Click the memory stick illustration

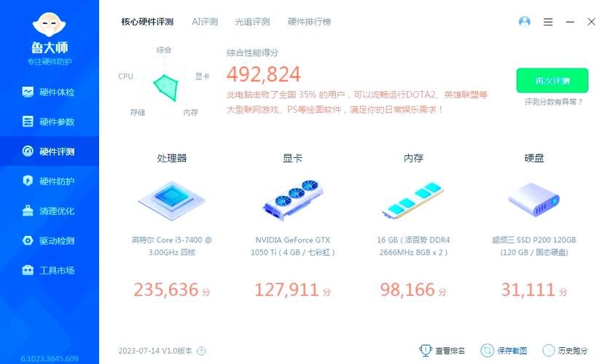413,200
